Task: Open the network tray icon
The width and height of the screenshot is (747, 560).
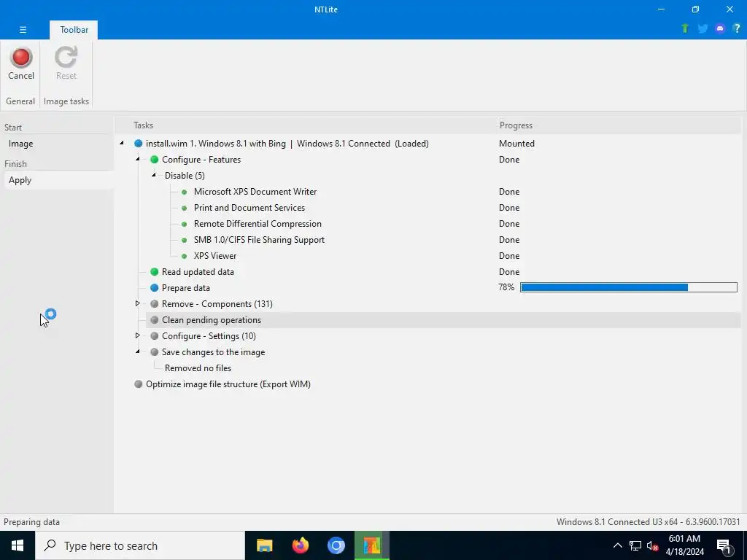Action: point(635,545)
